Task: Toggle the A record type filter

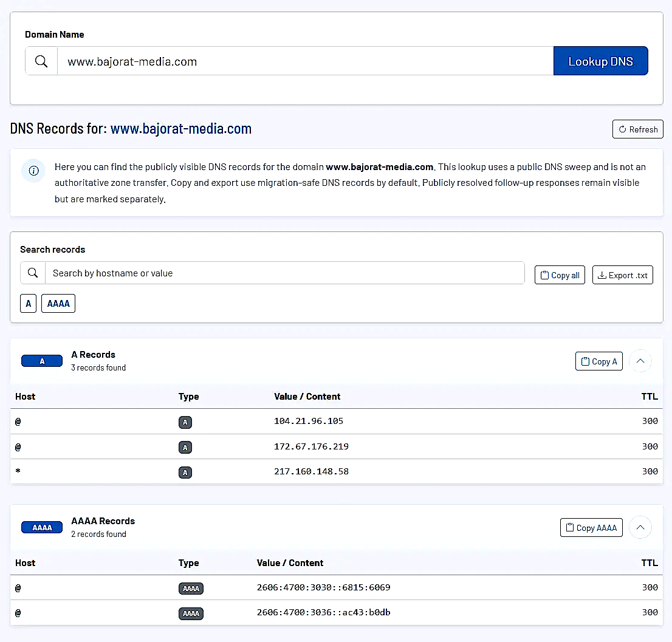Action: [x=29, y=303]
